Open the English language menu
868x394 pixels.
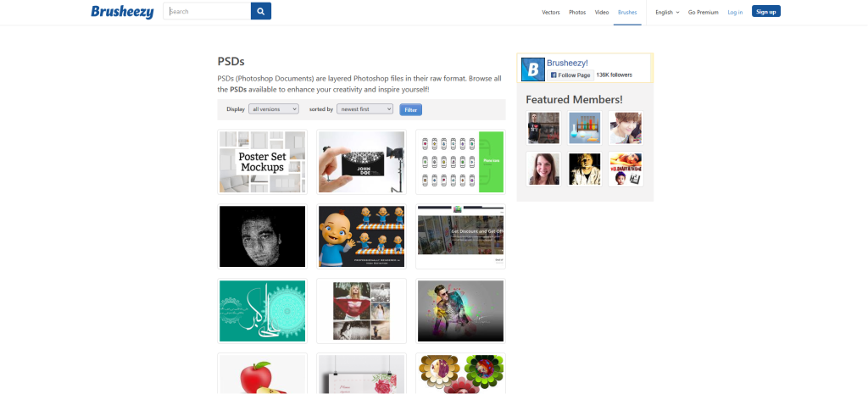point(667,12)
